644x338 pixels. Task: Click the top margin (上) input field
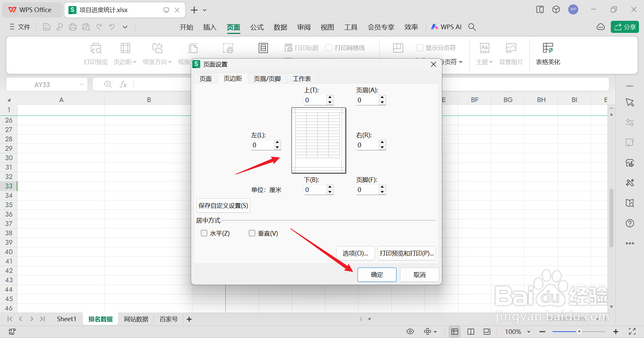315,100
